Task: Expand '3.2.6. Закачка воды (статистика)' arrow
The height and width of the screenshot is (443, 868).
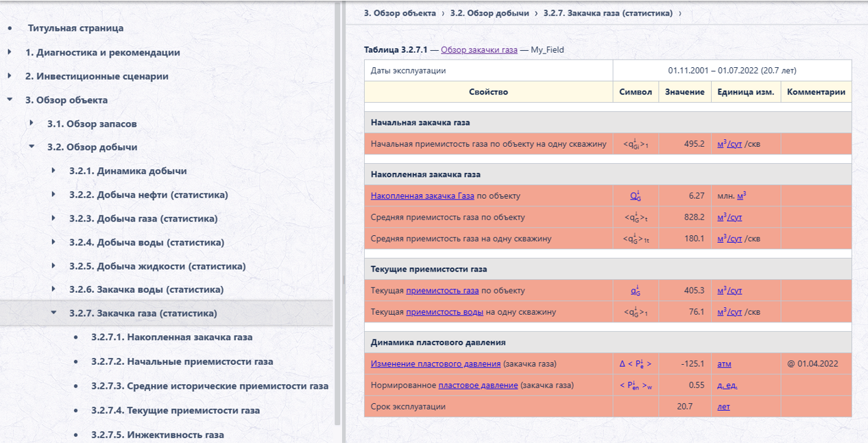Action: pos(53,289)
